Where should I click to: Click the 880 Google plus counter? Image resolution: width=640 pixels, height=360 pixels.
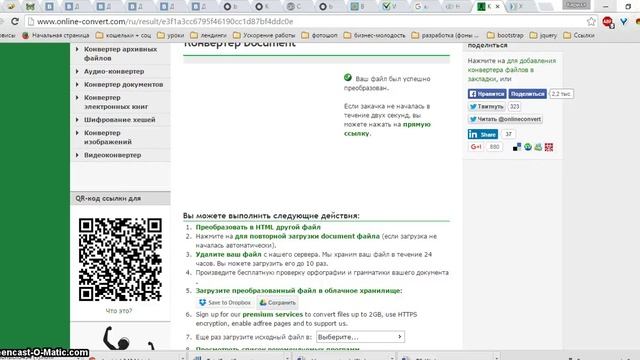pyautogui.click(x=494, y=147)
